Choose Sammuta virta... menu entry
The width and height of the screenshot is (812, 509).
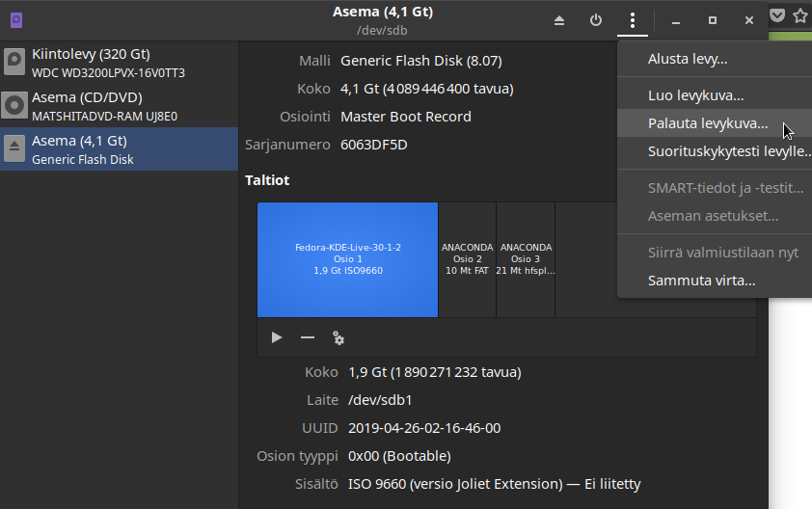tap(701, 281)
